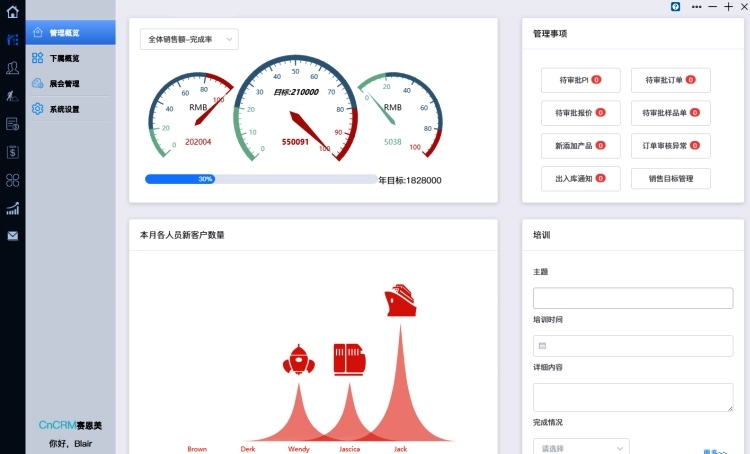Open the statistics chart icon in left rail
The image size is (750, 454).
click(12, 208)
